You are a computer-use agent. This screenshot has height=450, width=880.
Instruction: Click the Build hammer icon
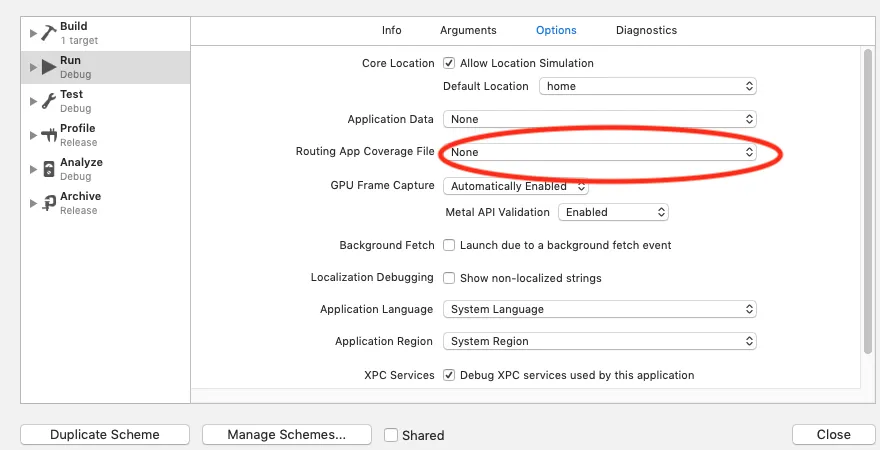[48, 33]
